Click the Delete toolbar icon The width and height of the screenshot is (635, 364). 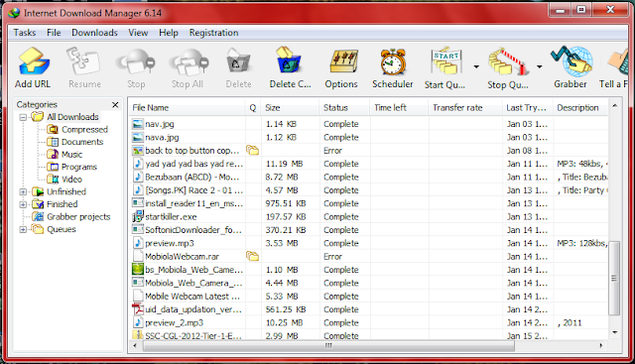238,61
